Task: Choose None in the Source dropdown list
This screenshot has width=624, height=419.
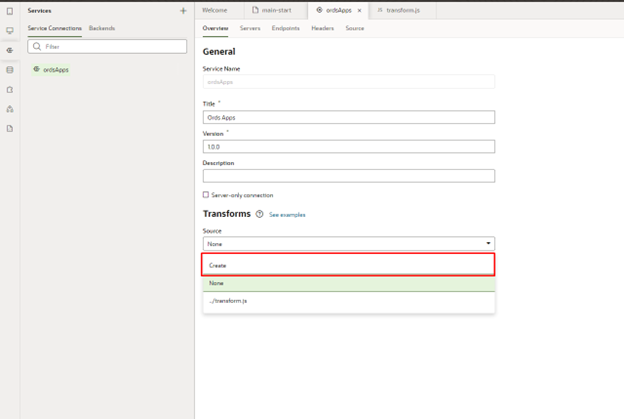Action: pos(349,283)
